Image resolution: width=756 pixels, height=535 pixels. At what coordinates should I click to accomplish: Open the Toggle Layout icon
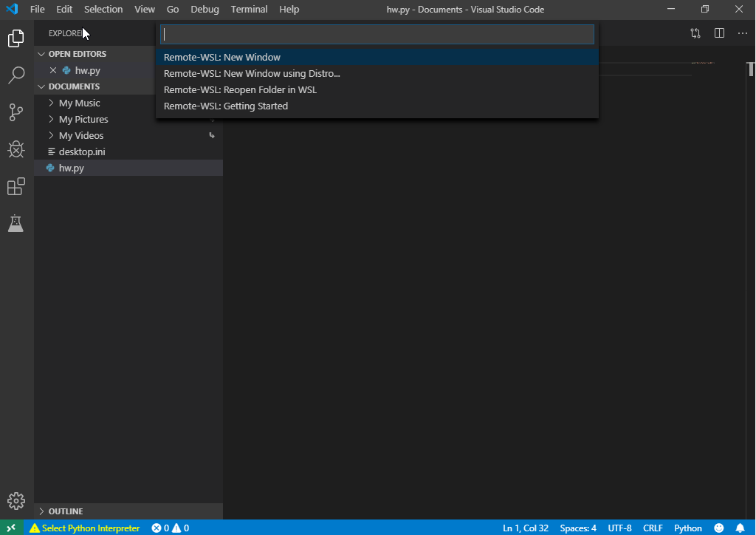pos(695,33)
